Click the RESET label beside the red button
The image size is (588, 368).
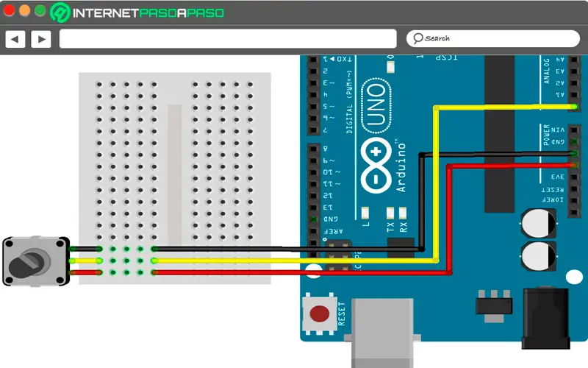pyautogui.click(x=341, y=314)
